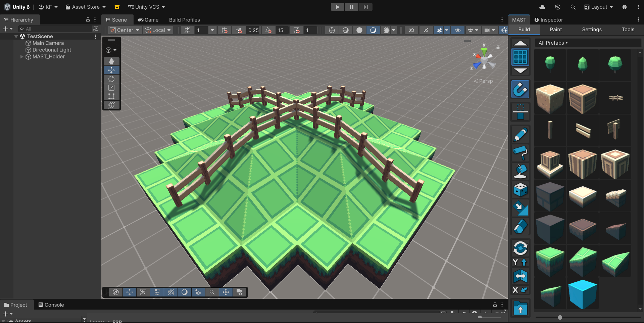The image size is (644, 323).
Task: Open the MAST Settings tab
Action: [592, 30]
